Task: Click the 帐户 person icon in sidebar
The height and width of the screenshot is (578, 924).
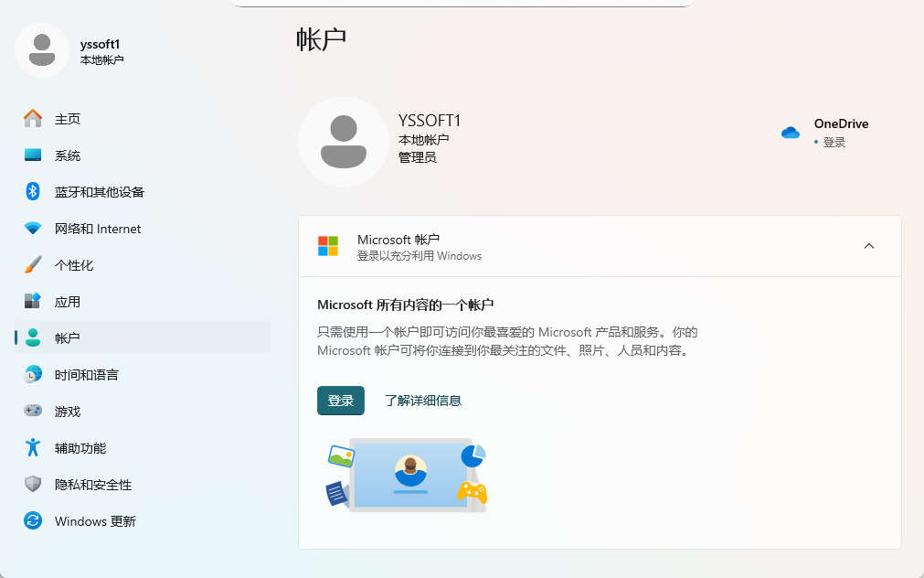Action: coord(33,337)
